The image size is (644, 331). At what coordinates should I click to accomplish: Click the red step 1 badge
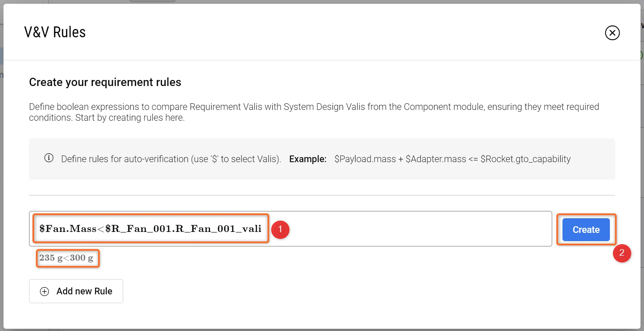pyautogui.click(x=280, y=229)
